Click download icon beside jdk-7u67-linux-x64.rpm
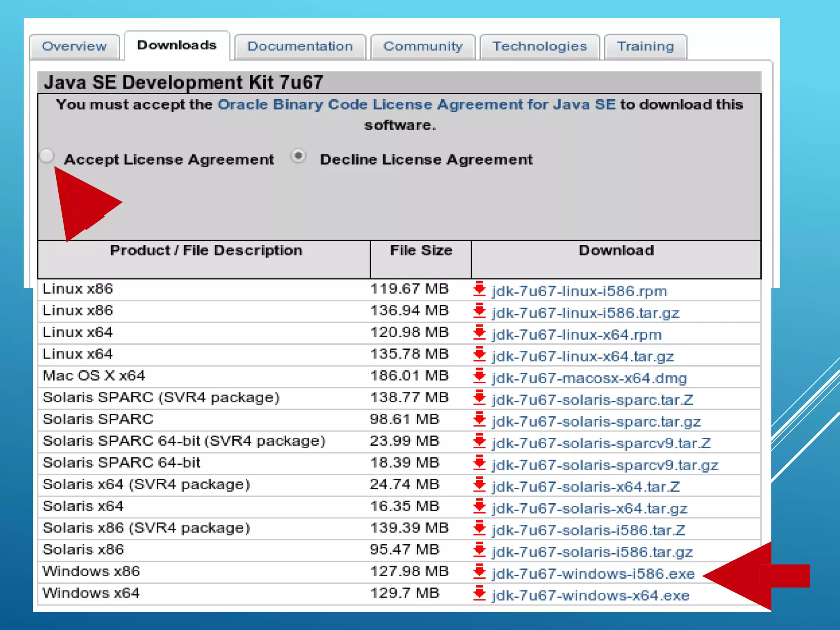This screenshot has height=630, width=840. 479,333
